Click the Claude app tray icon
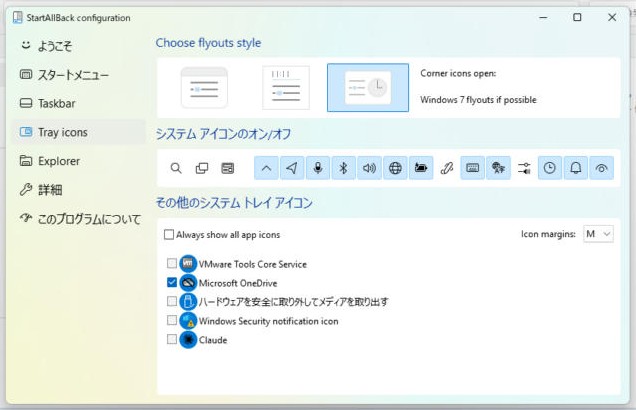The height and width of the screenshot is (410, 636). point(188,339)
